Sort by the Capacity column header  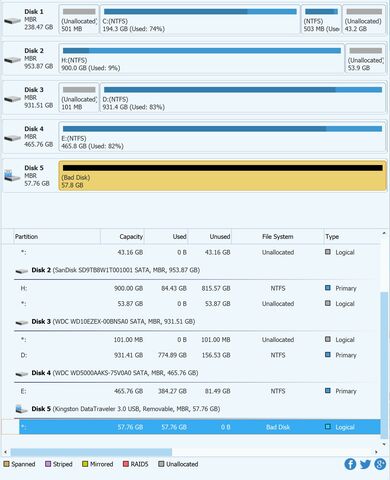[122, 237]
